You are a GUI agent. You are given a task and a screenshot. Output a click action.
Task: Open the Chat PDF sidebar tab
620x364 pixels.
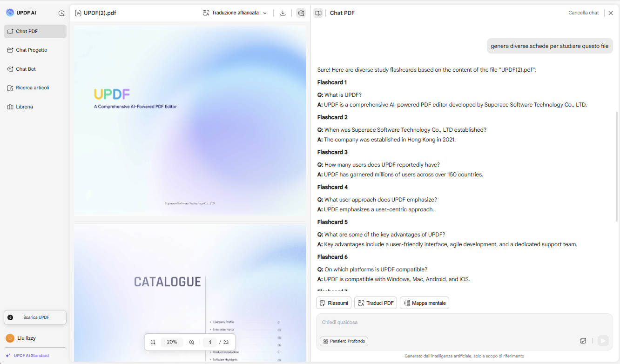pyautogui.click(x=35, y=31)
